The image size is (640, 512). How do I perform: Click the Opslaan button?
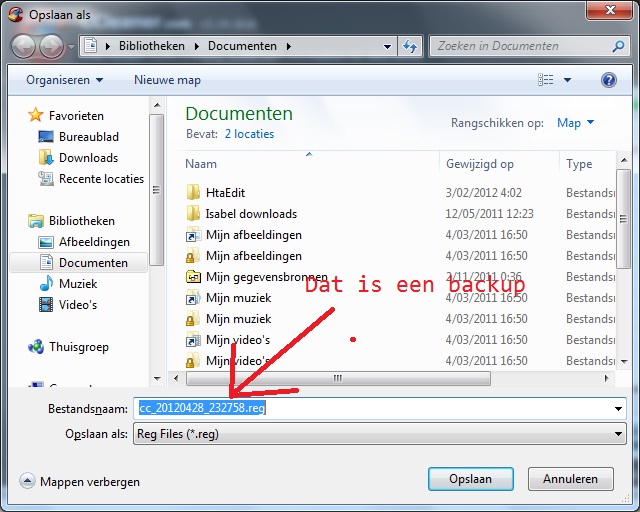(x=471, y=479)
